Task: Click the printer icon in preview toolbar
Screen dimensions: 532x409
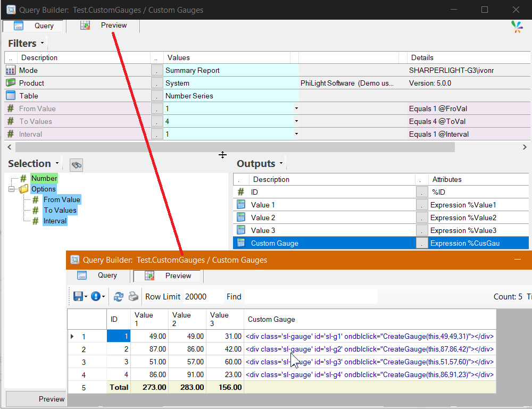Action: 134,296
